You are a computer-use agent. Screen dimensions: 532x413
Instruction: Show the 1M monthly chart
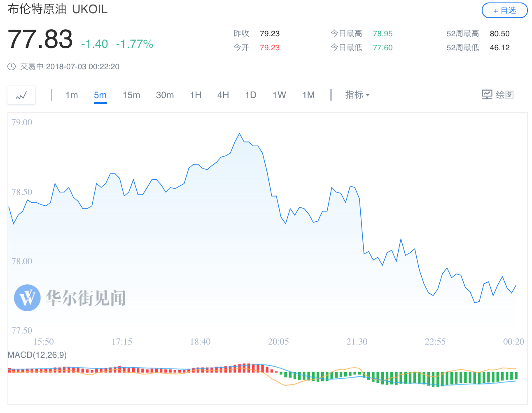308,95
